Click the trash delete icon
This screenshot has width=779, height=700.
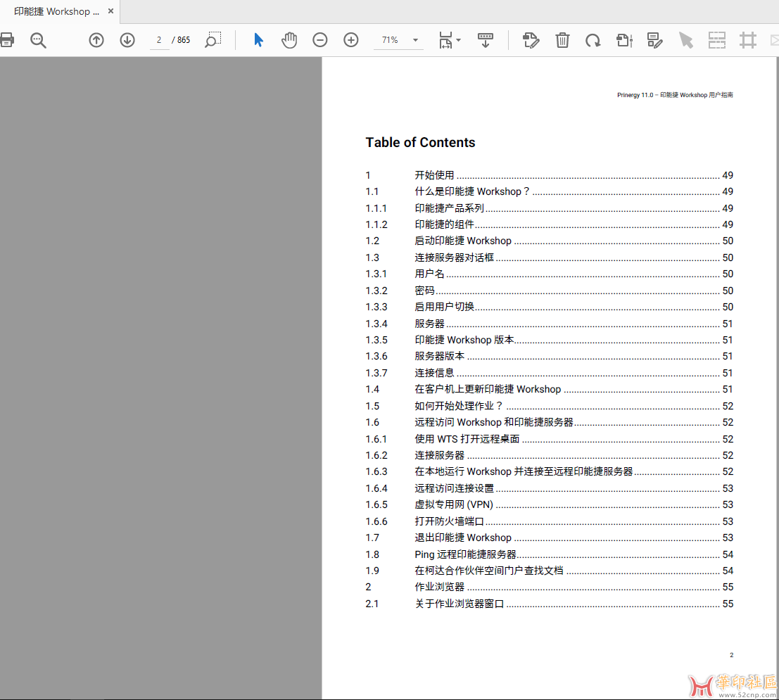pos(562,39)
